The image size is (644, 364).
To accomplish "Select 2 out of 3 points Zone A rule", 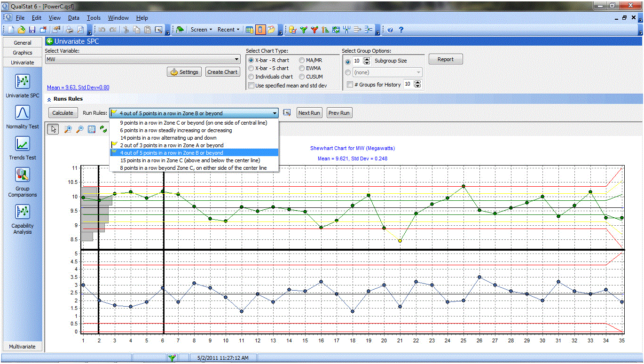I will click(x=194, y=145).
